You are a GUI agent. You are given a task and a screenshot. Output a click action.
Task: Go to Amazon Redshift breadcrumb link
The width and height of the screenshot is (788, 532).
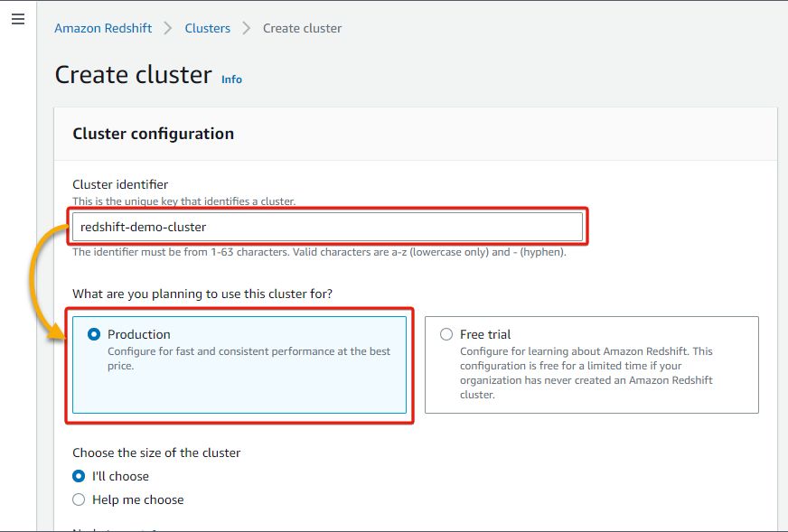coord(103,28)
